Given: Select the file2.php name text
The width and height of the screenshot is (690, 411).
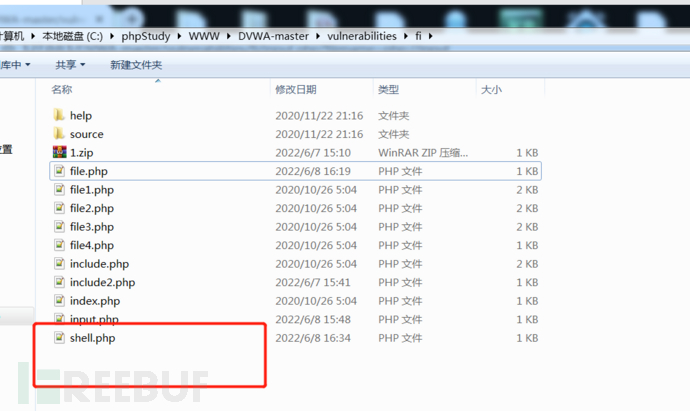Looking at the screenshot, I should click(x=92, y=208).
